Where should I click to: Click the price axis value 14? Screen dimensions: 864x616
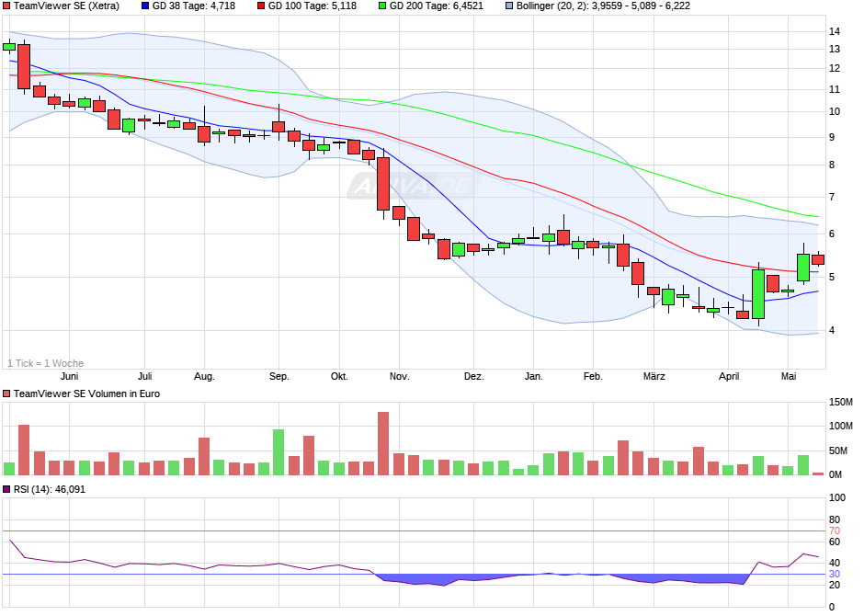835,31
